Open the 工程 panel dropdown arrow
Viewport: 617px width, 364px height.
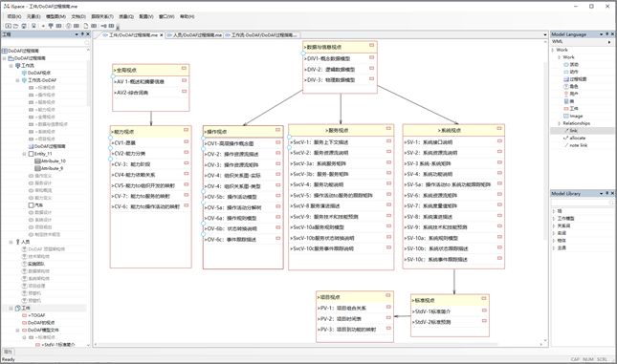coord(77,34)
